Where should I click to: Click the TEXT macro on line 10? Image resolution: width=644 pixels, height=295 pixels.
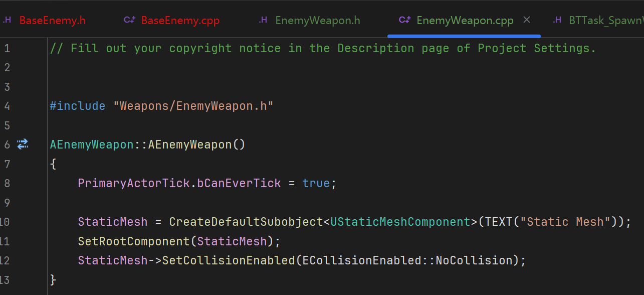[x=499, y=222]
